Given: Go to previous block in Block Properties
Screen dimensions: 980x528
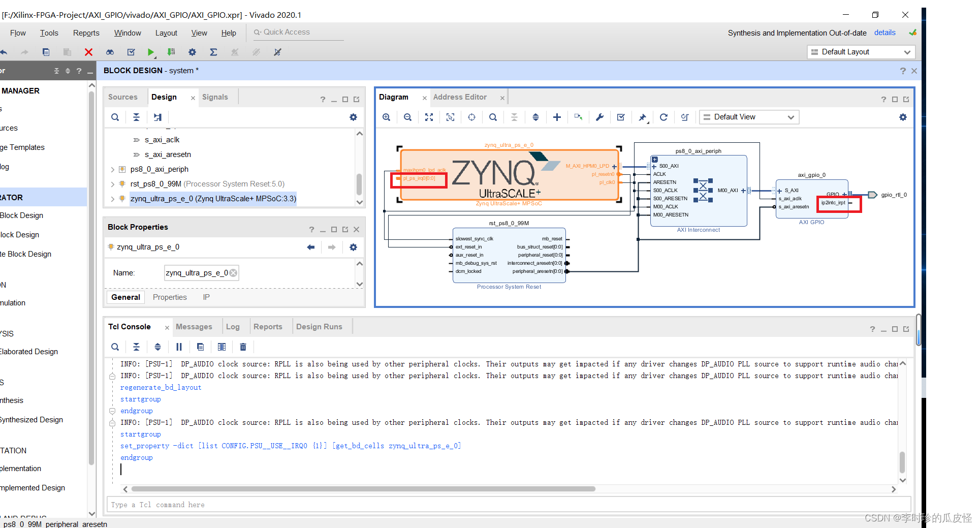Looking at the screenshot, I should pyautogui.click(x=311, y=247).
